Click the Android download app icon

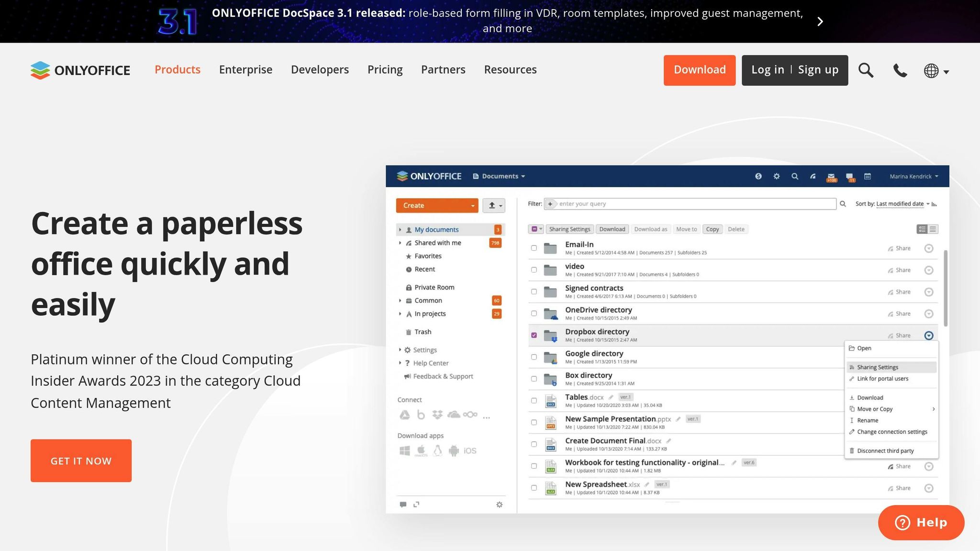pos(454,451)
